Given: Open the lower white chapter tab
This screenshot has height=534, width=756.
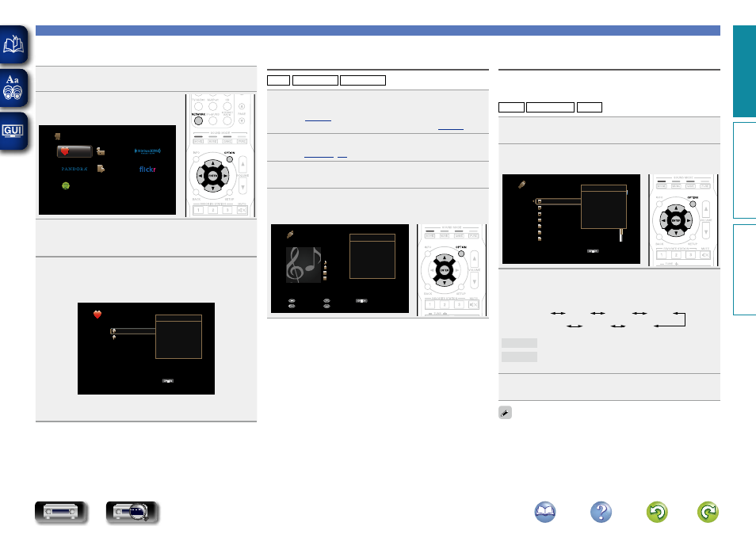Looking at the screenshot, I should 744,269.
